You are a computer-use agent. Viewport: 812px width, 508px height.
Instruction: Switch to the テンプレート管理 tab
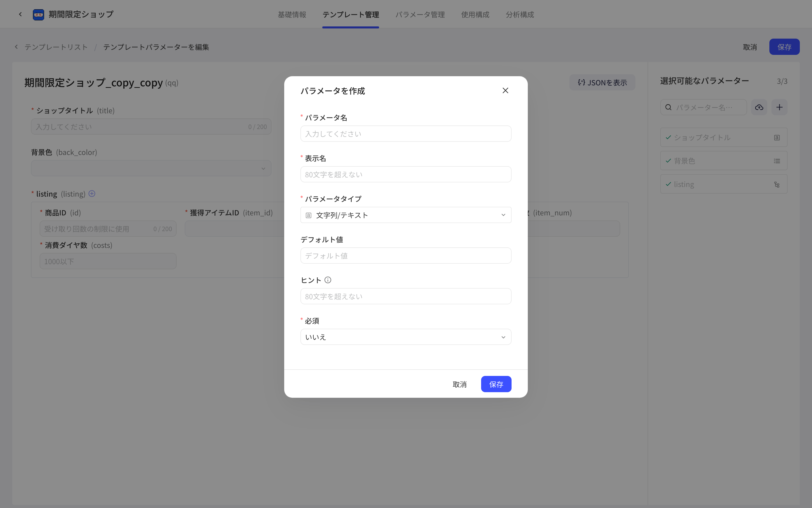351,14
